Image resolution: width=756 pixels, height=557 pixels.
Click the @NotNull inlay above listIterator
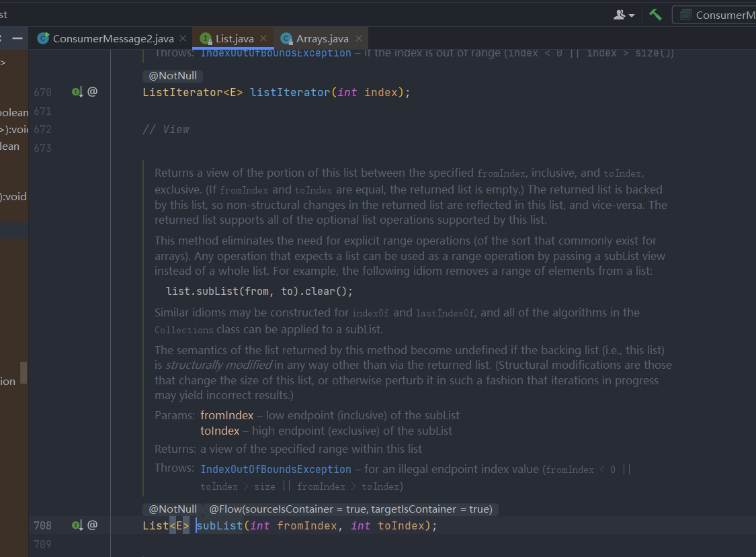coord(173,76)
